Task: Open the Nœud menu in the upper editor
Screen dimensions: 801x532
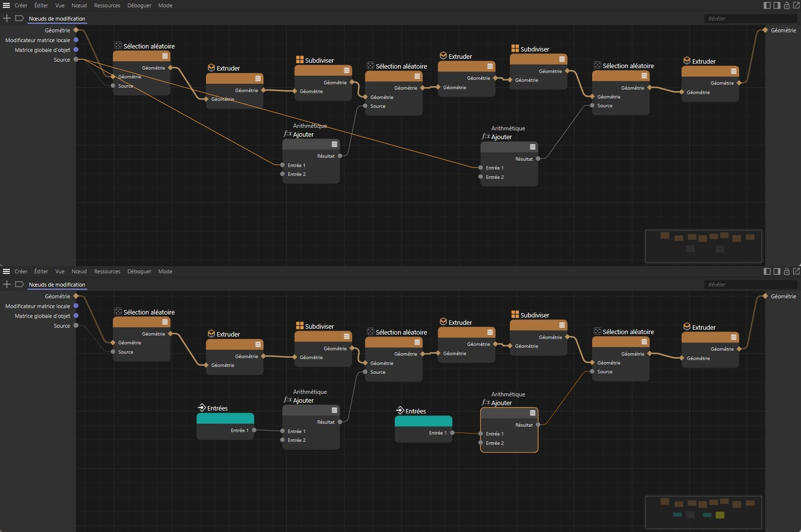Action: [x=79, y=5]
